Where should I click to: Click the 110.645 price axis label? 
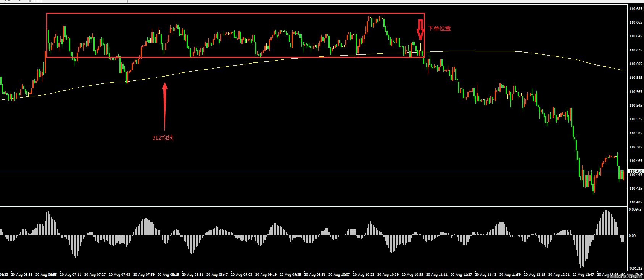tap(636, 36)
